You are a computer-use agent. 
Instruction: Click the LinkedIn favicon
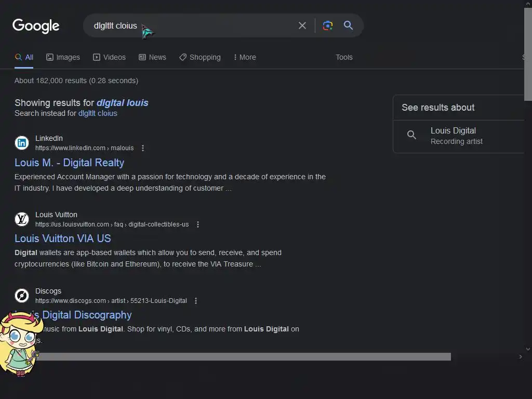point(22,143)
